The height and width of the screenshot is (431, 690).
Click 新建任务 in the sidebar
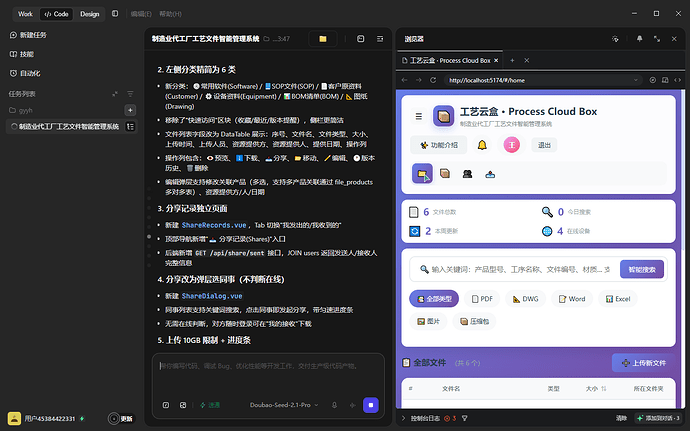(x=28, y=35)
